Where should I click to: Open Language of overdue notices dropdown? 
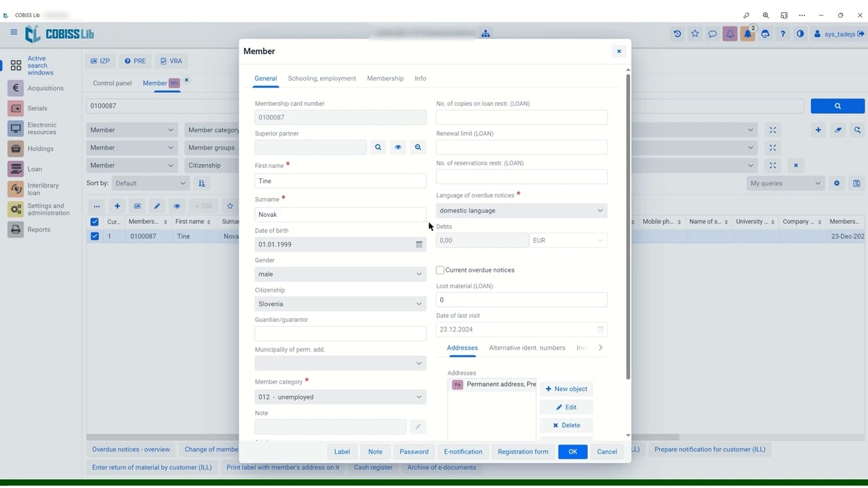tap(521, 211)
